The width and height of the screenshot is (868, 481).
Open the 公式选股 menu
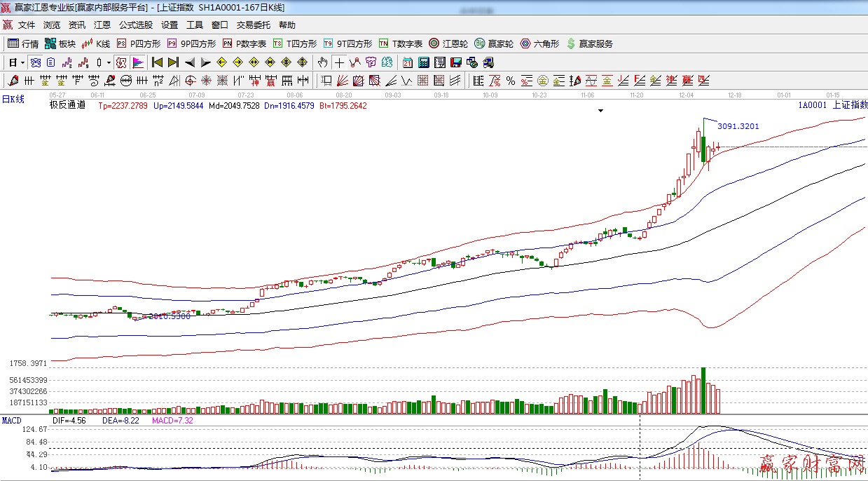(135, 25)
